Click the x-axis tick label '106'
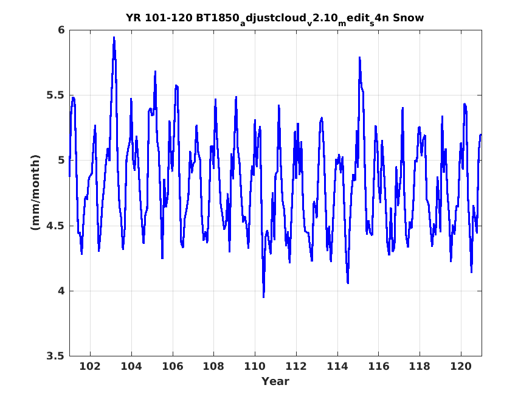The image size is (532, 399). (x=172, y=366)
